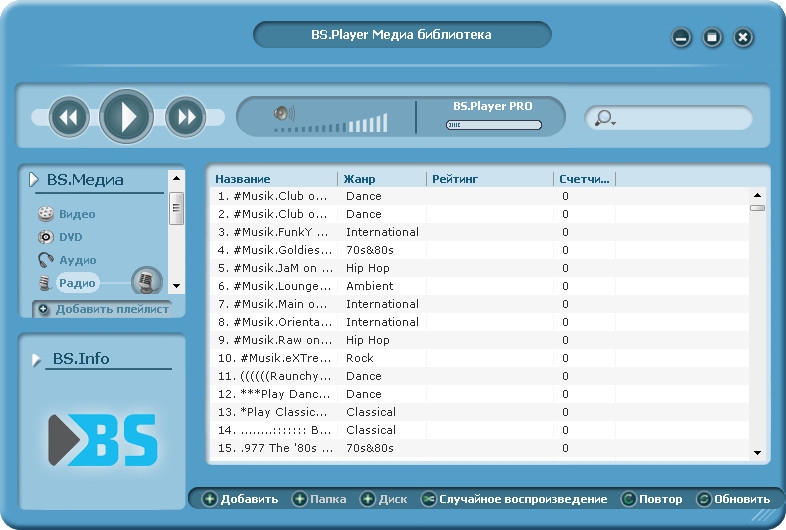This screenshot has width=786, height=530.
Task: Open the Видео media category
Action: (77, 214)
